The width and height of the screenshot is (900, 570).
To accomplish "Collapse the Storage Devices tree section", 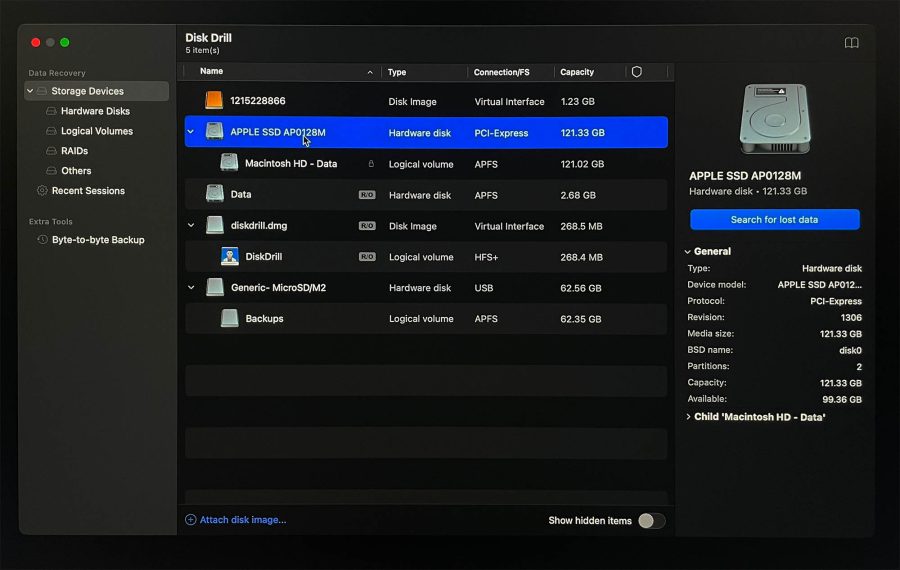I will pyautogui.click(x=30, y=91).
